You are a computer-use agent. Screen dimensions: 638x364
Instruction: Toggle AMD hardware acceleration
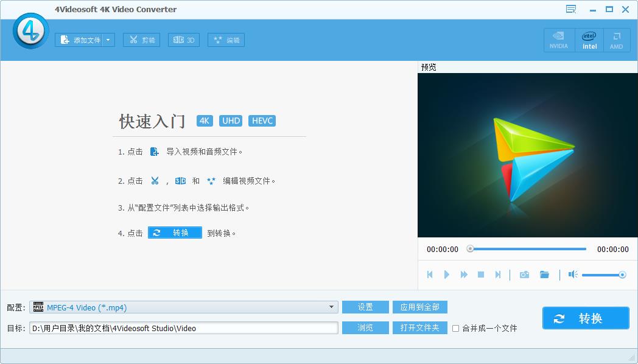pyautogui.click(x=617, y=40)
